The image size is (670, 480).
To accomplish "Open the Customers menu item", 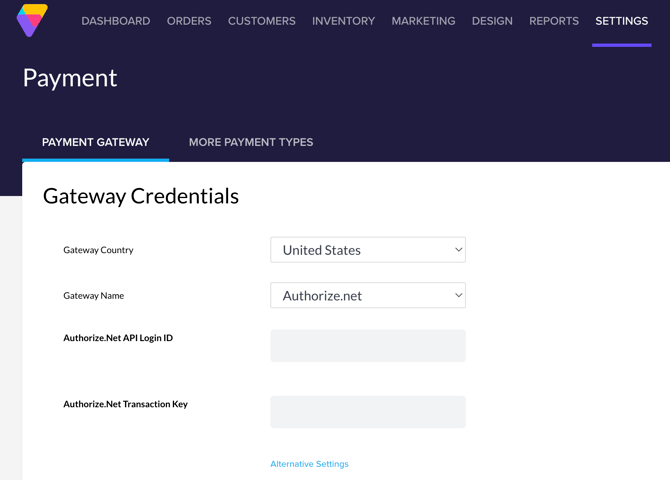I will click(x=262, y=21).
